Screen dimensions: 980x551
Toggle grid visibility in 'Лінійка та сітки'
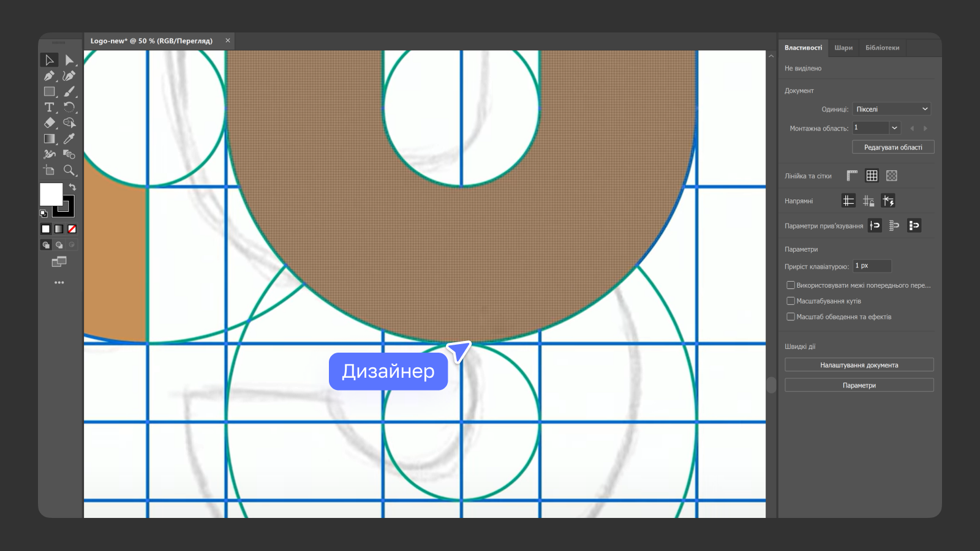(871, 176)
